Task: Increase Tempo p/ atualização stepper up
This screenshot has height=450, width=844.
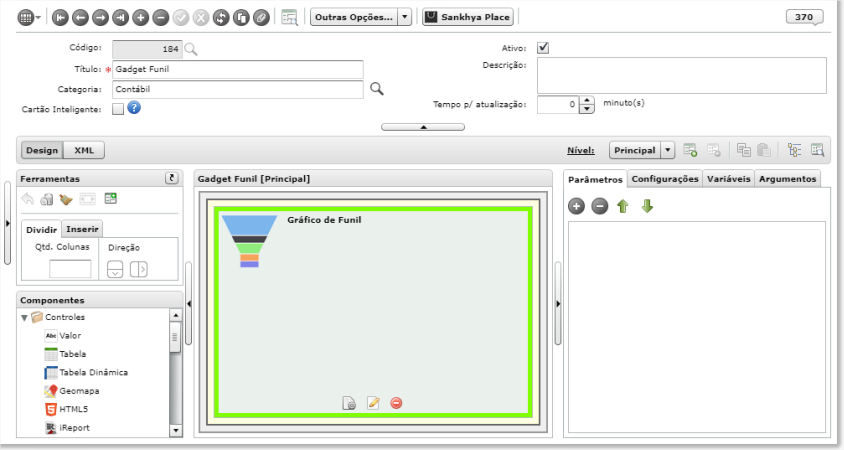Action: (x=587, y=100)
